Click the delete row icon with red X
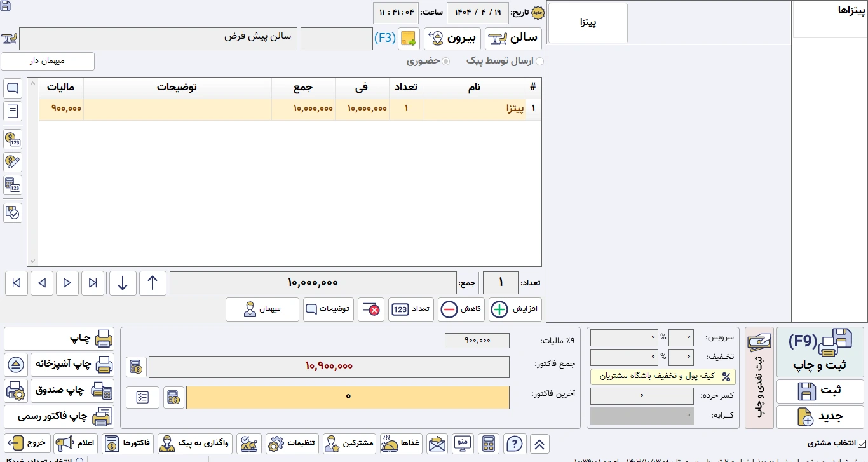The image size is (868, 462). 370,309
